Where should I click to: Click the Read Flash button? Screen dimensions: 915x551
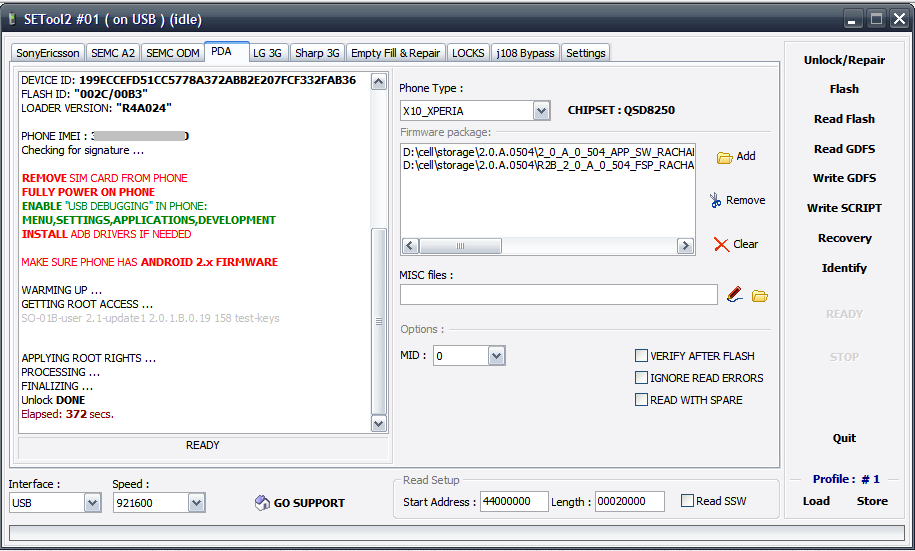point(844,119)
